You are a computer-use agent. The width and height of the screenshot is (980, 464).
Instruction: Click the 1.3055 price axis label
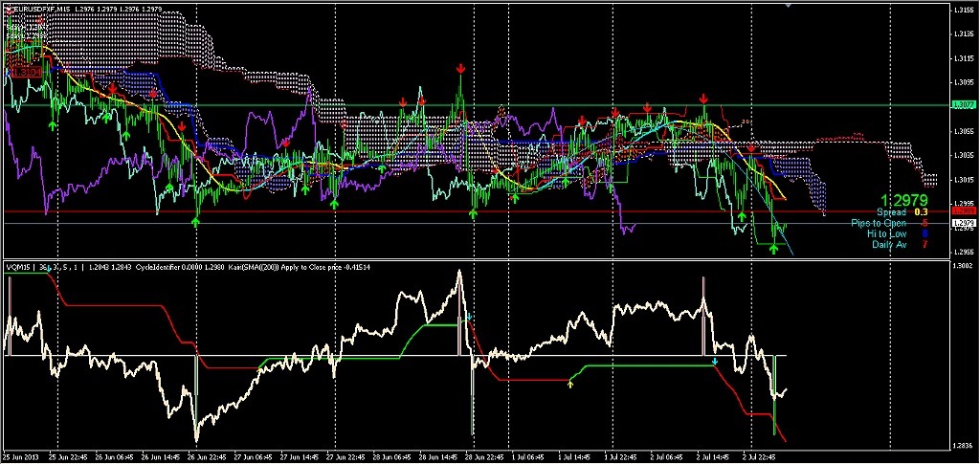[x=963, y=132]
